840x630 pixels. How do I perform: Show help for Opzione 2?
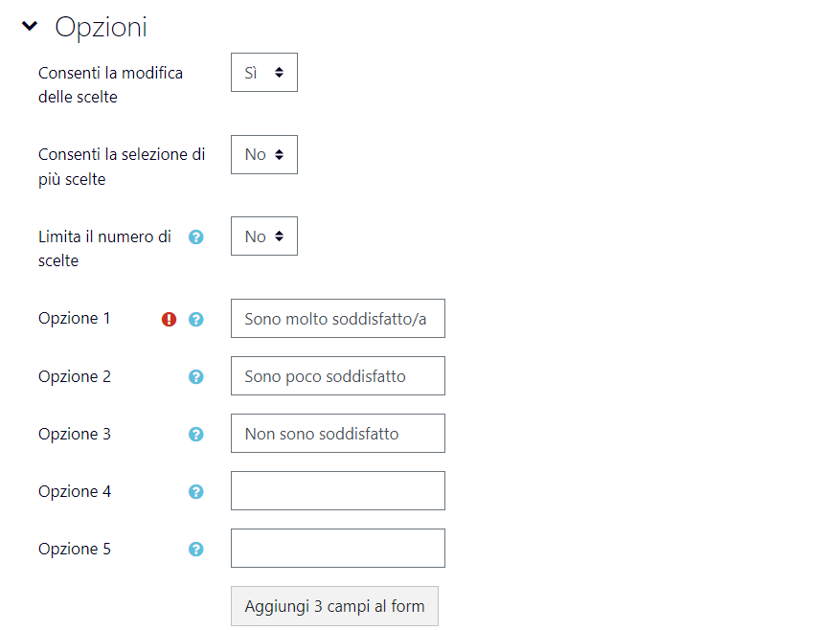point(196,376)
